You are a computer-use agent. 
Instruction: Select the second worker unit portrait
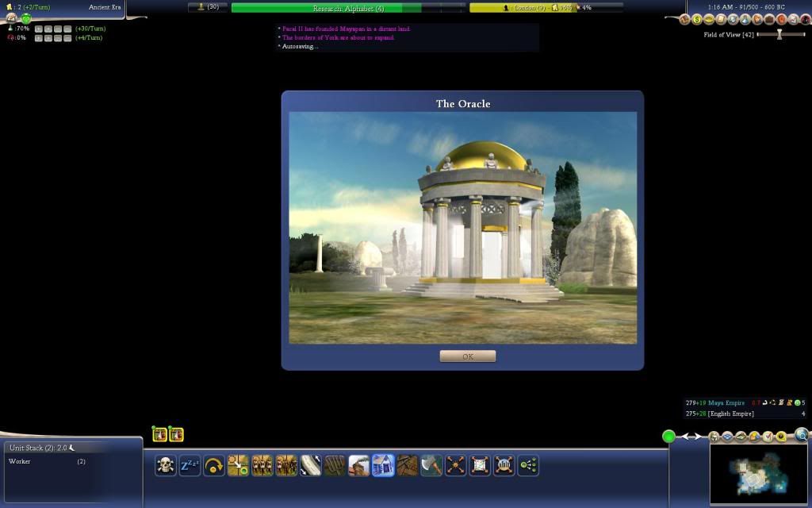coord(176,434)
